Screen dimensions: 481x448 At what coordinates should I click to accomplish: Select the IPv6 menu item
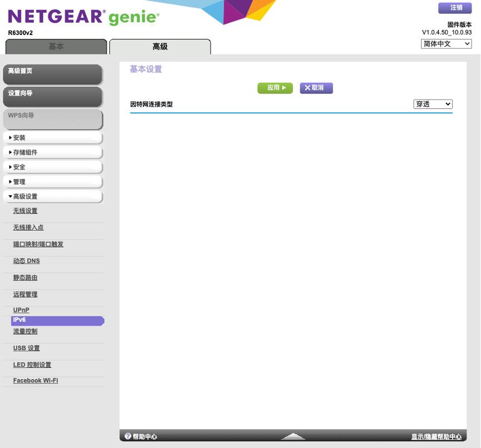click(58, 321)
